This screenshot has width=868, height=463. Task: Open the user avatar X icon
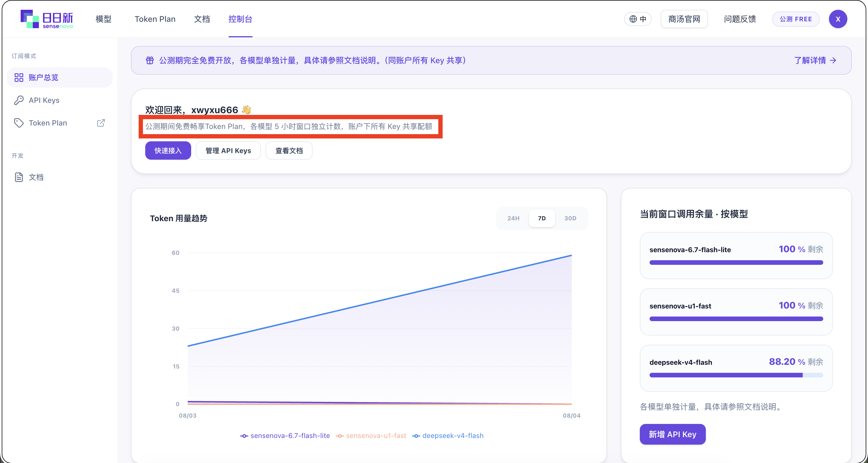coord(838,19)
